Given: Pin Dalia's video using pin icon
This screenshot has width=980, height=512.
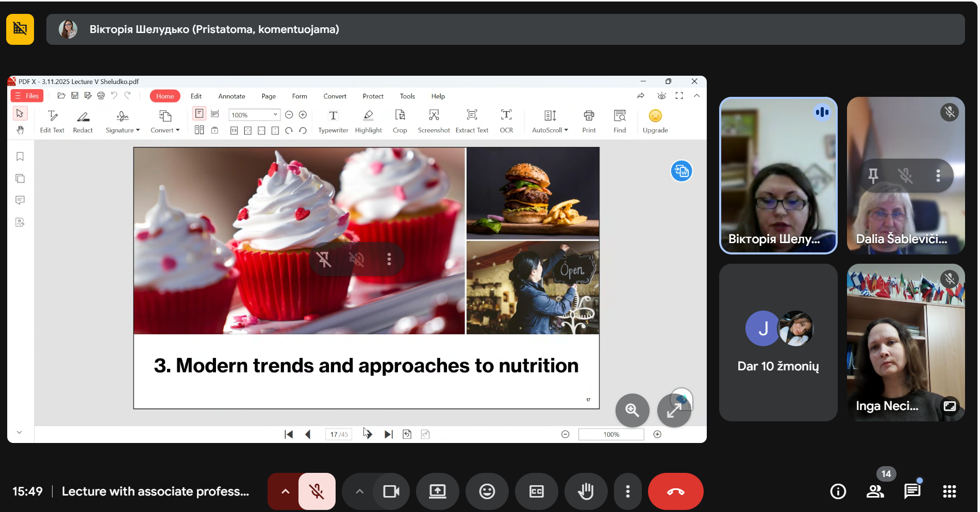Looking at the screenshot, I should pyautogui.click(x=873, y=176).
